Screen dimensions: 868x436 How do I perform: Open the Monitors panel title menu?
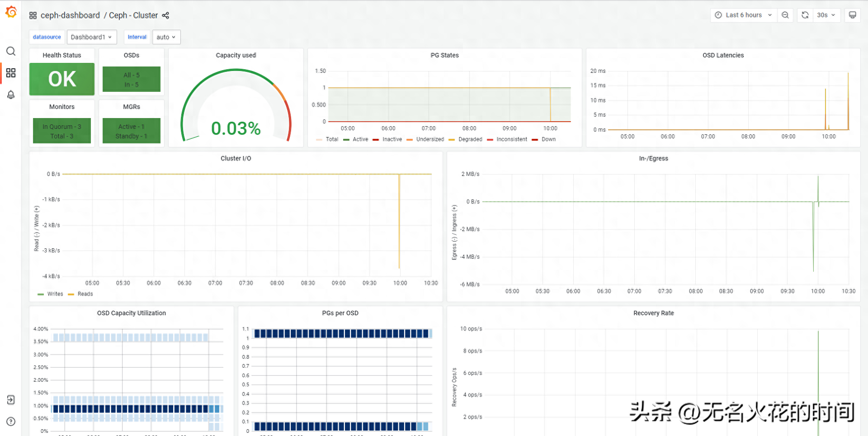coord(62,107)
